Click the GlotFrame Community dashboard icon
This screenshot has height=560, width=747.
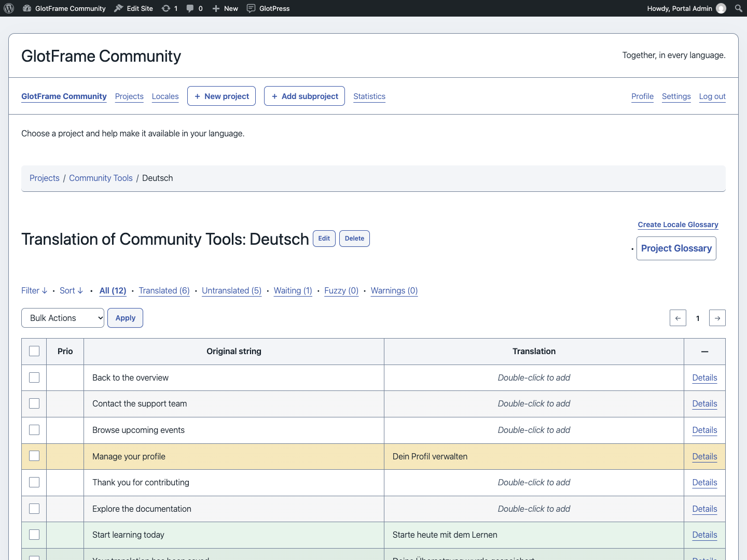[27, 8]
